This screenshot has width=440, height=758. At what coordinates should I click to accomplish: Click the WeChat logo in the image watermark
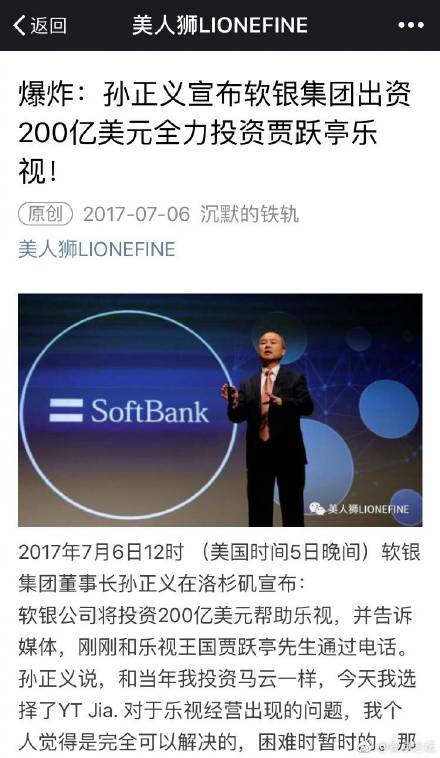tap(317, 508)
